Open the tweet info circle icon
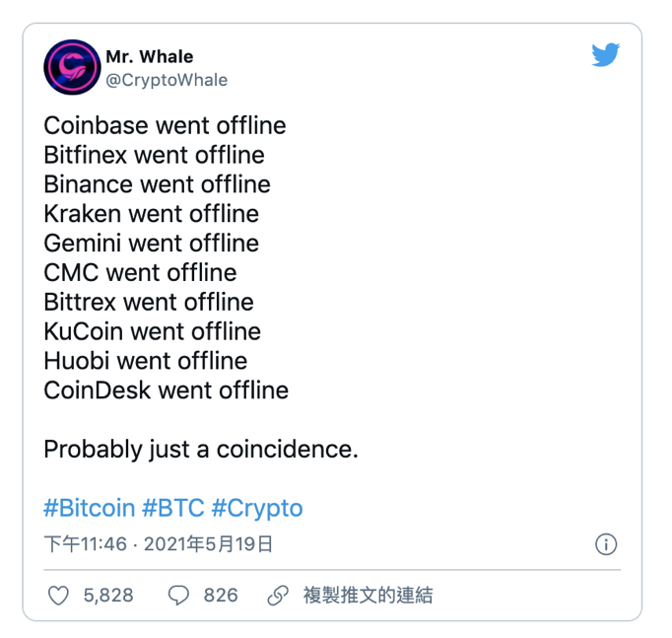The image size is (672, 638). coord(606,544)
